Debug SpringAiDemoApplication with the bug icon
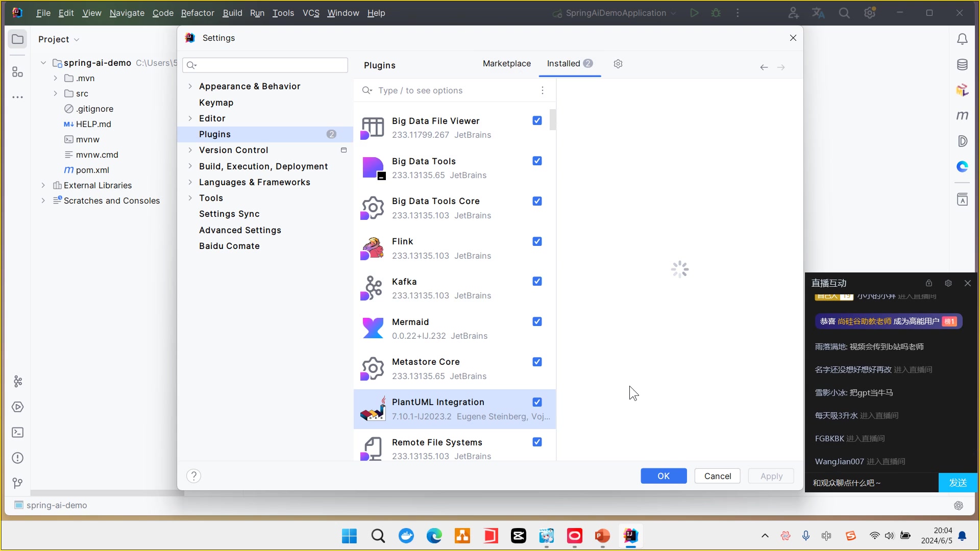Screen dimensions: 980x551 716,13
